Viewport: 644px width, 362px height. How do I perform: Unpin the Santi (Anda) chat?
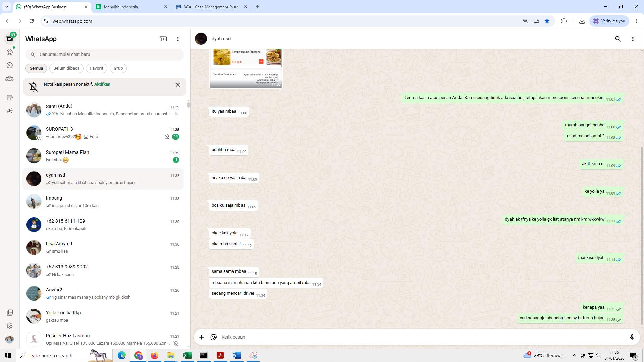176,114
